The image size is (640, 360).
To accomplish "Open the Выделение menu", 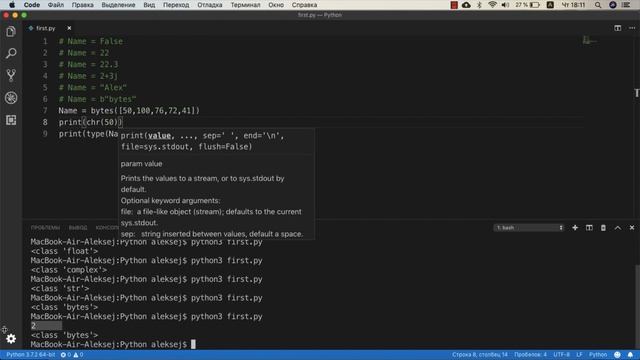I will (118, 5).
